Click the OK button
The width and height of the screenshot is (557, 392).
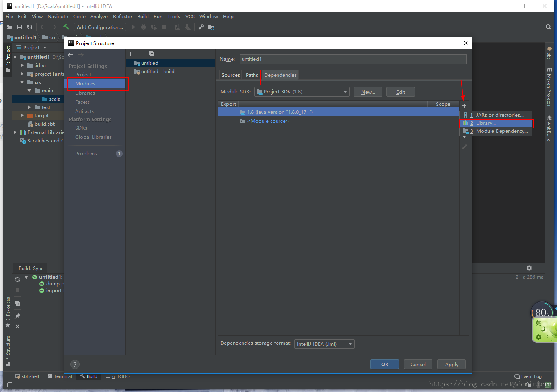[x=385, y=364]
